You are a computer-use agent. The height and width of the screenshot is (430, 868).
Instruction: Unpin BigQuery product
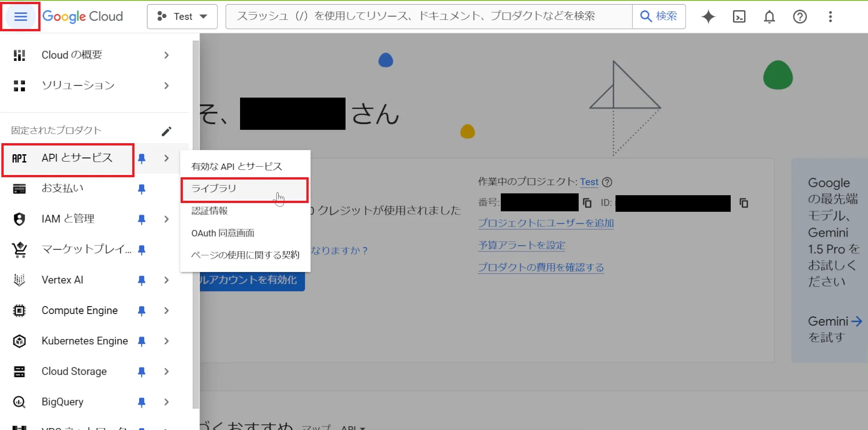click(142, 402)
